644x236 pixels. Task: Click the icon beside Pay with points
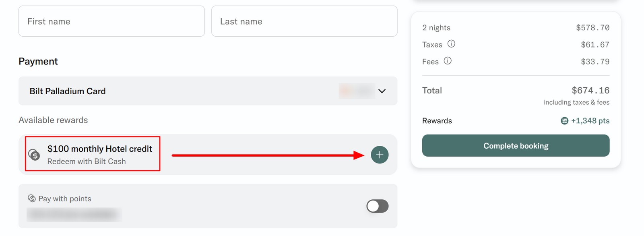(31, 198)
